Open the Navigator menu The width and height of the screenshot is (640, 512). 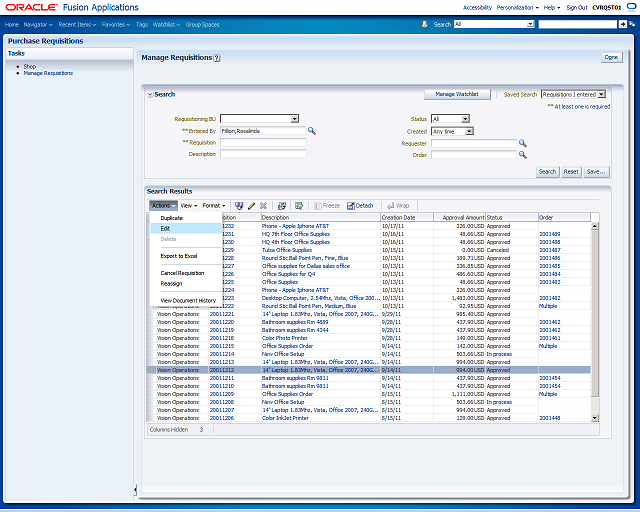[x=38, y=24]
